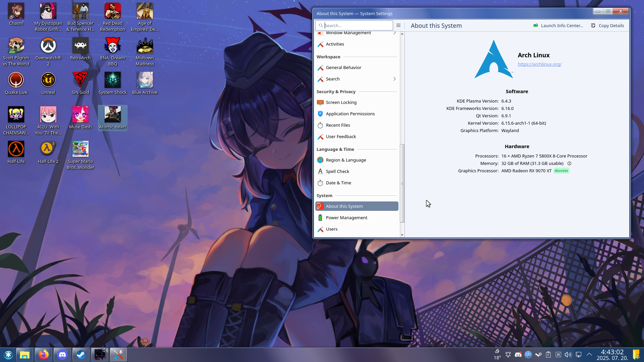The image size is (644, 362).
Task: Click the discrete GPU badge
Action: coord(561,171)
